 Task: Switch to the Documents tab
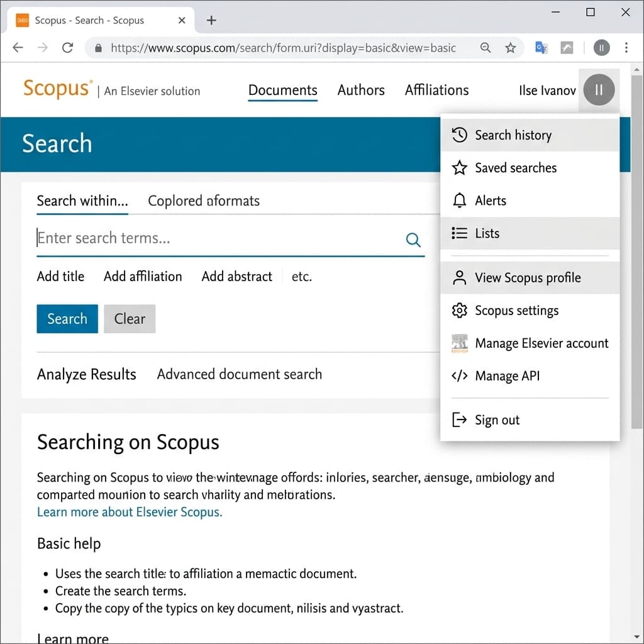tap(282, 90)
